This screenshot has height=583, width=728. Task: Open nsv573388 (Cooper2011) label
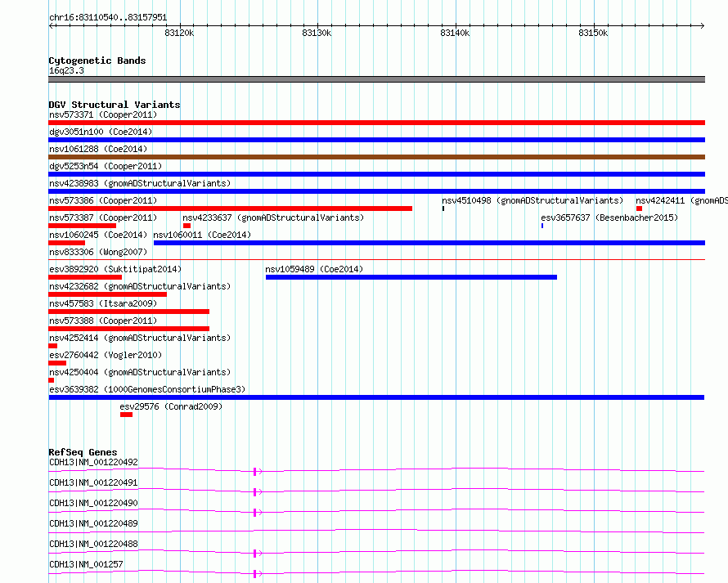pos(103,321)
